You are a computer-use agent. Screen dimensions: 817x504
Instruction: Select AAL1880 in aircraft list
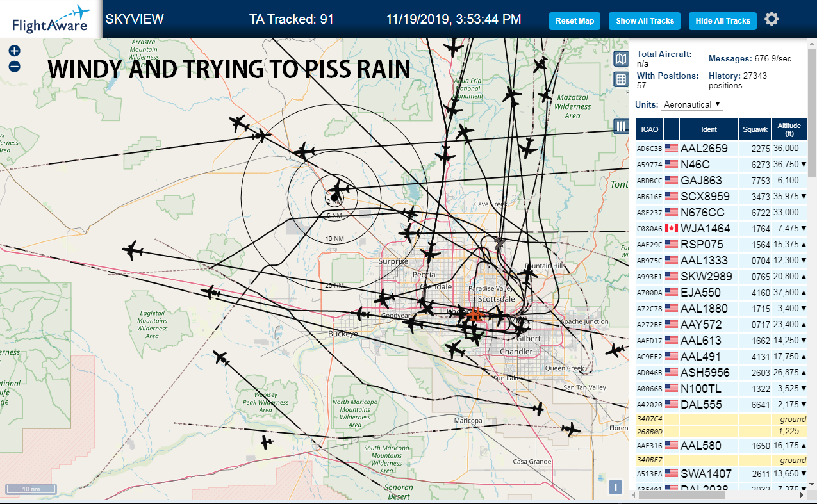tap(722, 308)
